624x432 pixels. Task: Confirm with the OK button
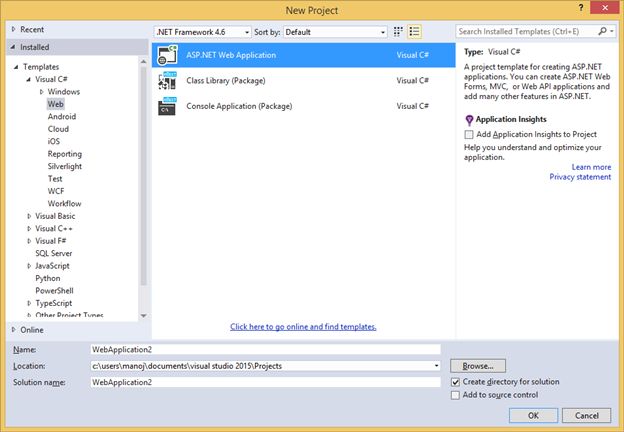[x=533, y=416]
